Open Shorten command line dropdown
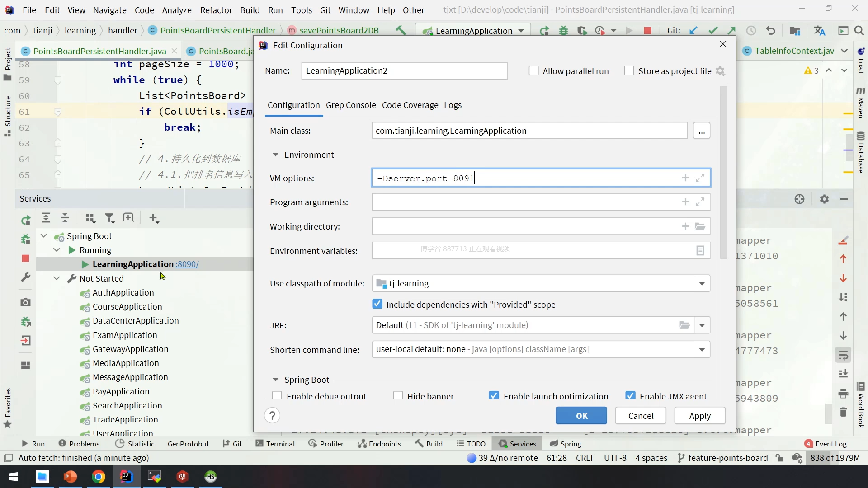The width and height of the screenshot is (868, 488). point(702,349)
